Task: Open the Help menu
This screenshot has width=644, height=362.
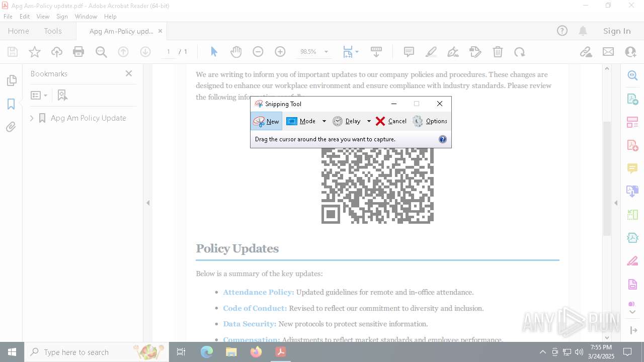Action: [110, 17]
